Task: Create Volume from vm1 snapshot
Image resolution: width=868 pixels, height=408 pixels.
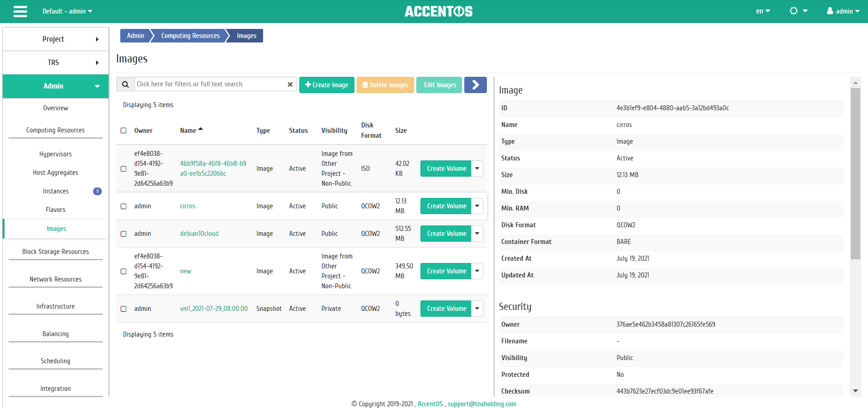Action: coord(446,309)
